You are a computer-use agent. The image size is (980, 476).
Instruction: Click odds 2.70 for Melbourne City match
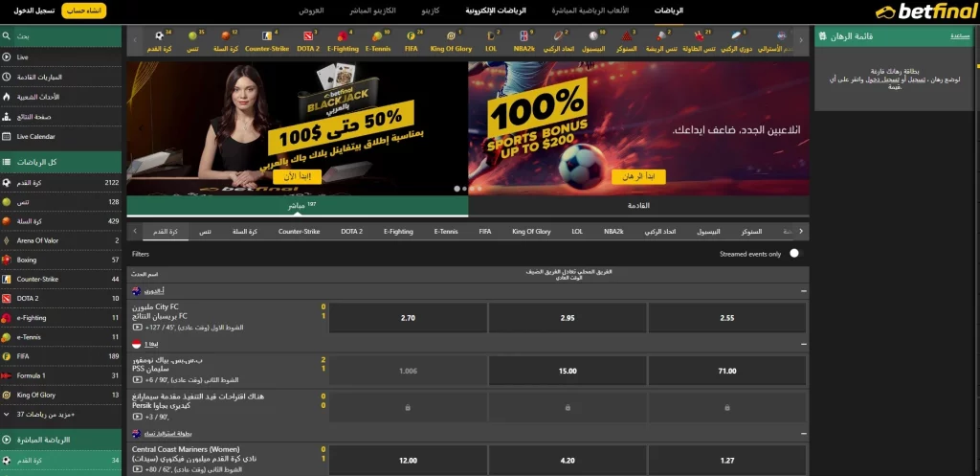click(x=408, y=318)
